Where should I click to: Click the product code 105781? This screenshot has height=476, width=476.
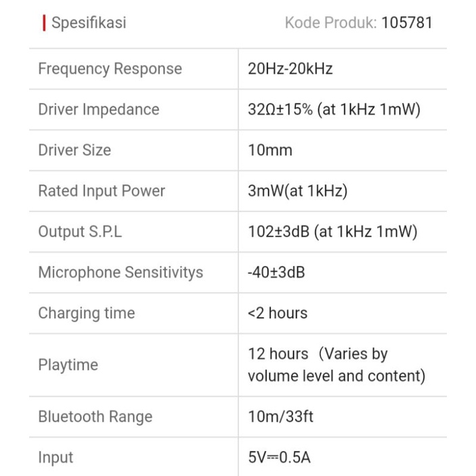pyautogui.click(x=406, y=23)
